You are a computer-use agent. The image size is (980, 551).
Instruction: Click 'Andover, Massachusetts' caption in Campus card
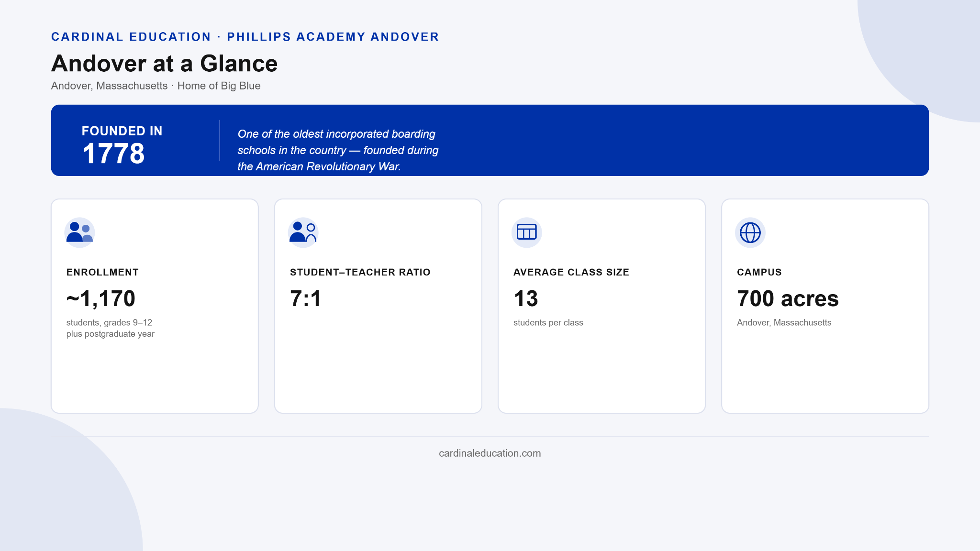coord(784,322)
